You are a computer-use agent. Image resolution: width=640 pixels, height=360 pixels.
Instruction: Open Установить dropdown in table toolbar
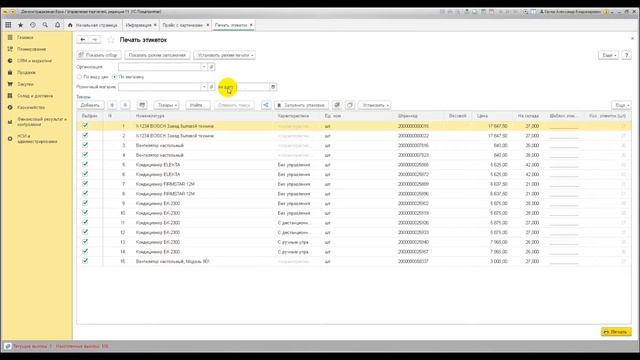[375, 105]
